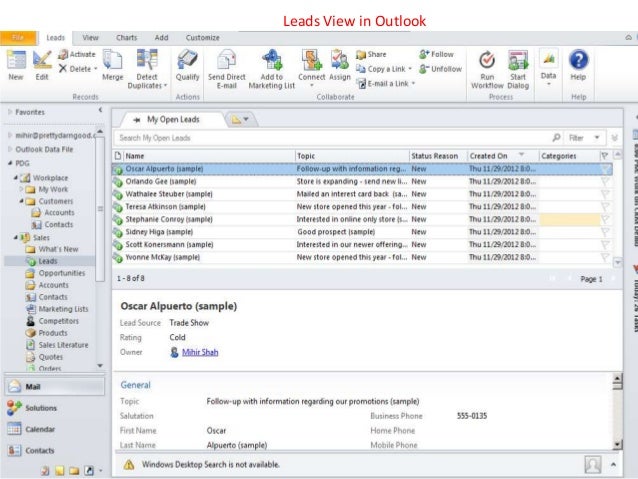638x479 pixels.
Task: Click Add to Marketing List icon
Action: coord(272,60)
